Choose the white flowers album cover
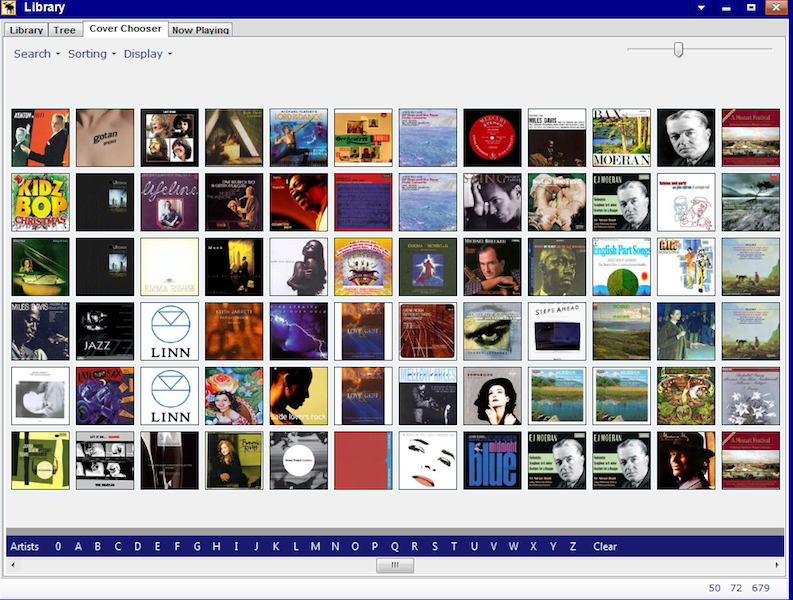Image resolution: width=793 pixels, height=600 pixels. [x=751, y=396]
